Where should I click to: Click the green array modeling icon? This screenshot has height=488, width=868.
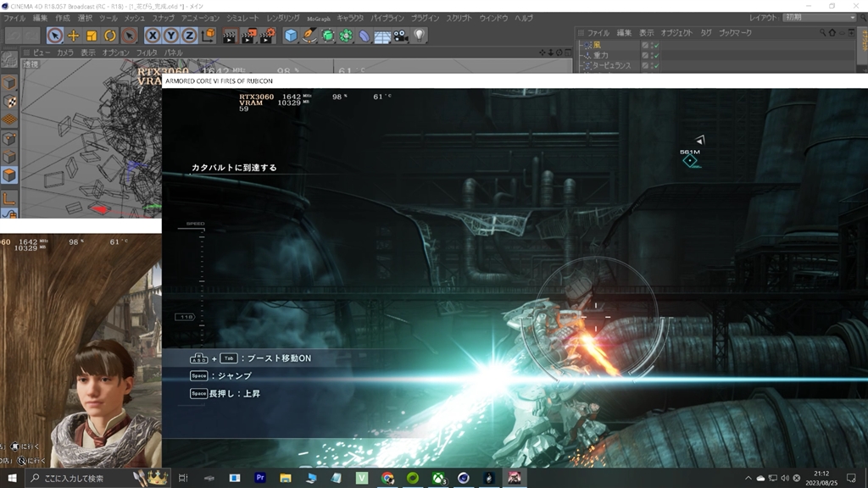346,36
